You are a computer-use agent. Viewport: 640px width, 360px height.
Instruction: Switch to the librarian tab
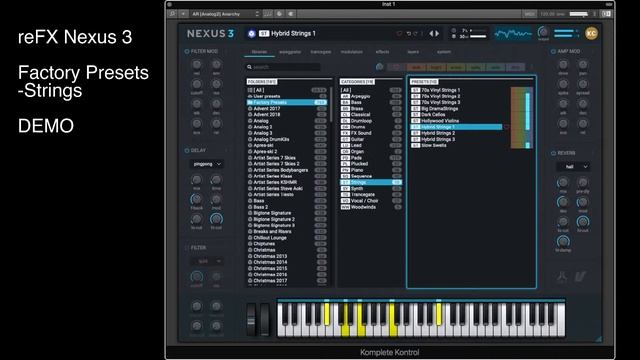(x=259, y=52)
